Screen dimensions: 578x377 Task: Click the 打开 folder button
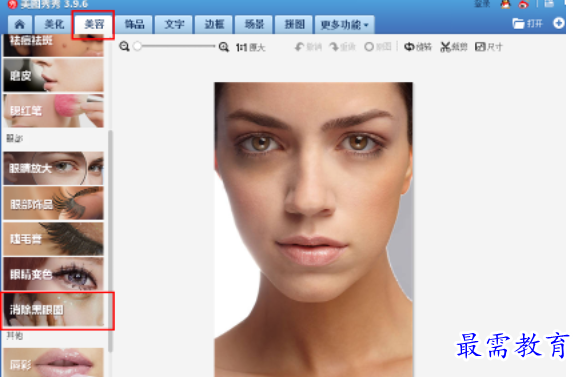pyautogui.click(x=527, y=24)
